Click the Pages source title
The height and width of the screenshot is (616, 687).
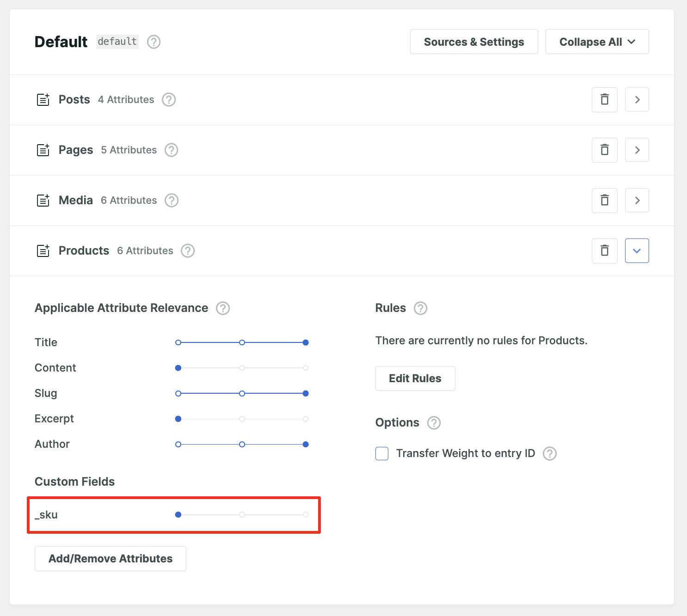click(x=76, y=150)
